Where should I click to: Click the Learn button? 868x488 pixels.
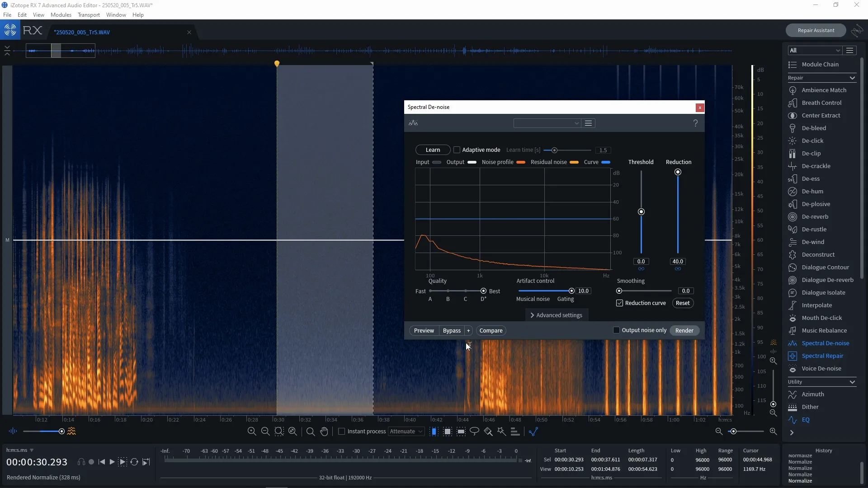433,150
